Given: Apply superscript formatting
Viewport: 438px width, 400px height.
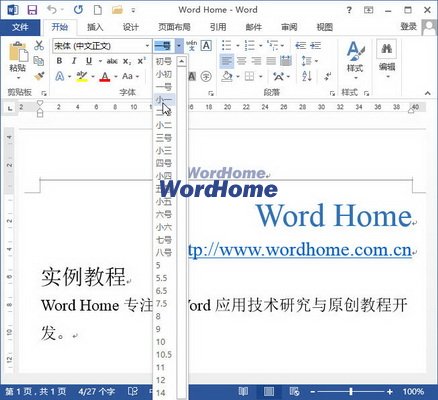Looking at the screenshot, I should 141,61.
